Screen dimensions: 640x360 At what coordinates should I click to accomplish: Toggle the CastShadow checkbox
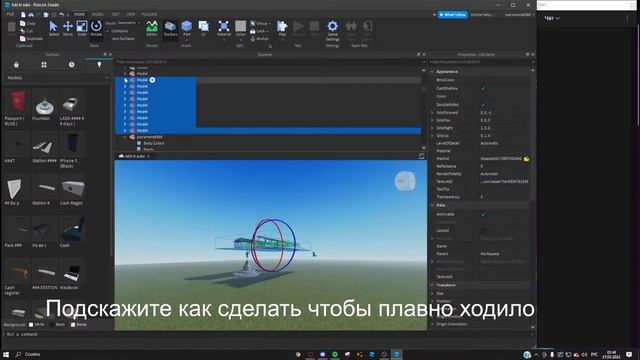[483, 88]
